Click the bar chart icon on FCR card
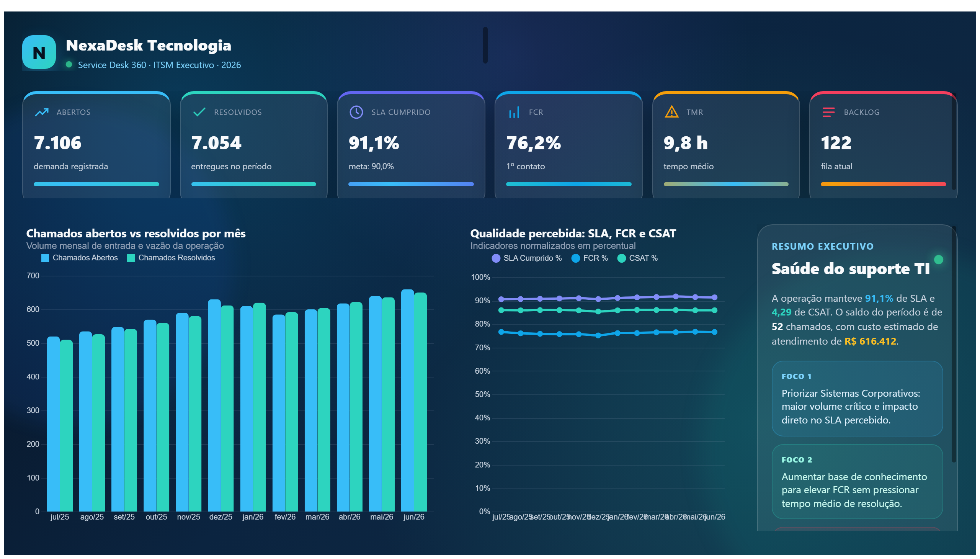The width and height of the screenshot is (980, 559). 514,112
